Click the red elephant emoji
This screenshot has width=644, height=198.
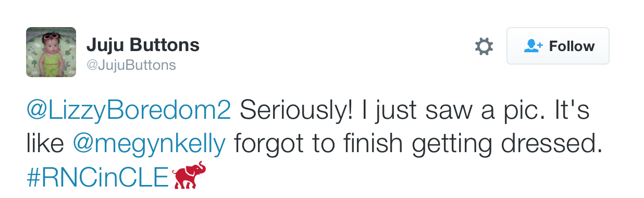point(190,176)
